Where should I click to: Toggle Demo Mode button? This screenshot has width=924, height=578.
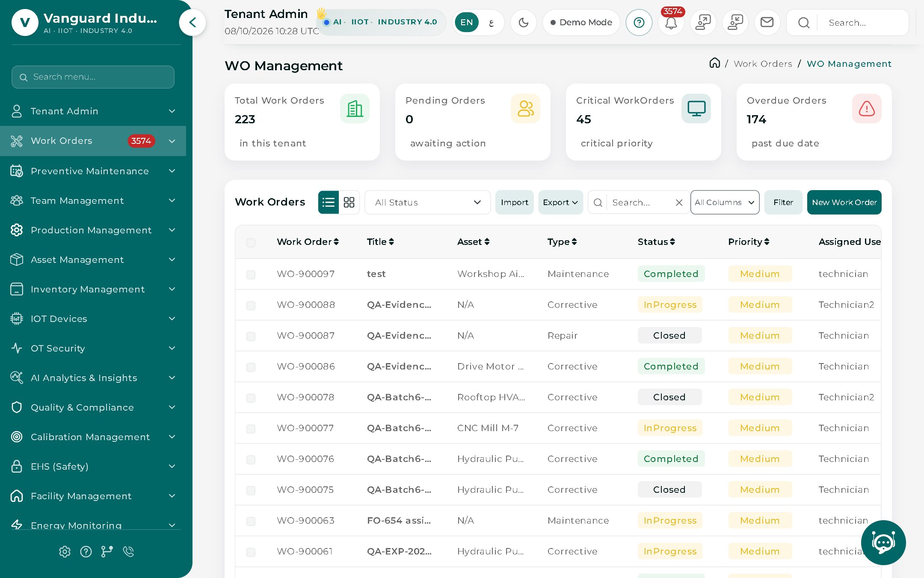[581, 22]
